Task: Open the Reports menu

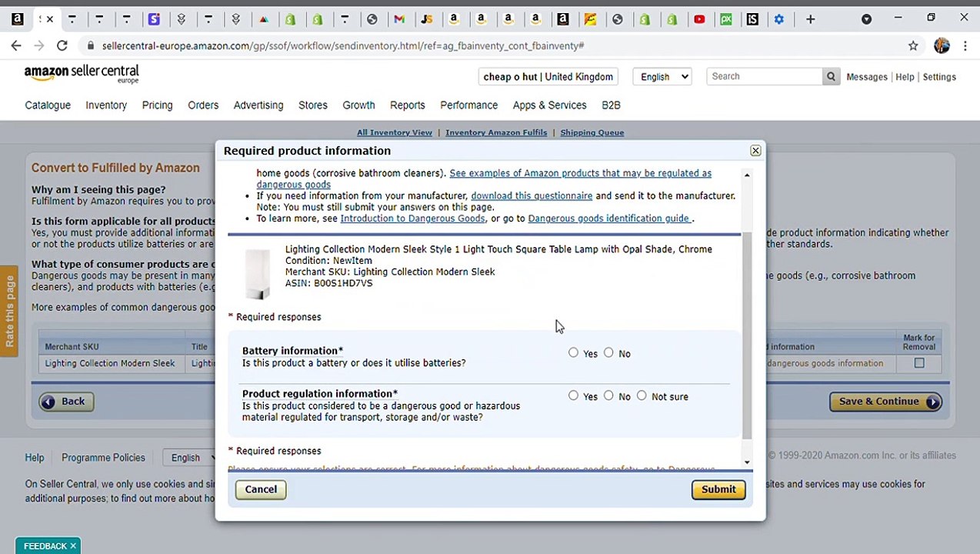Action: 408,105
